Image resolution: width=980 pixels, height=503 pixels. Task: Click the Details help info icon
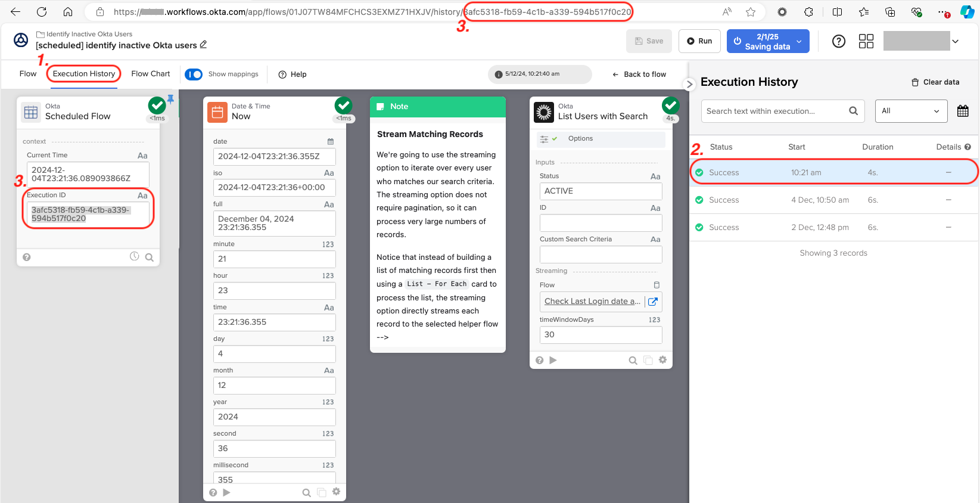(x=967, y=147)
